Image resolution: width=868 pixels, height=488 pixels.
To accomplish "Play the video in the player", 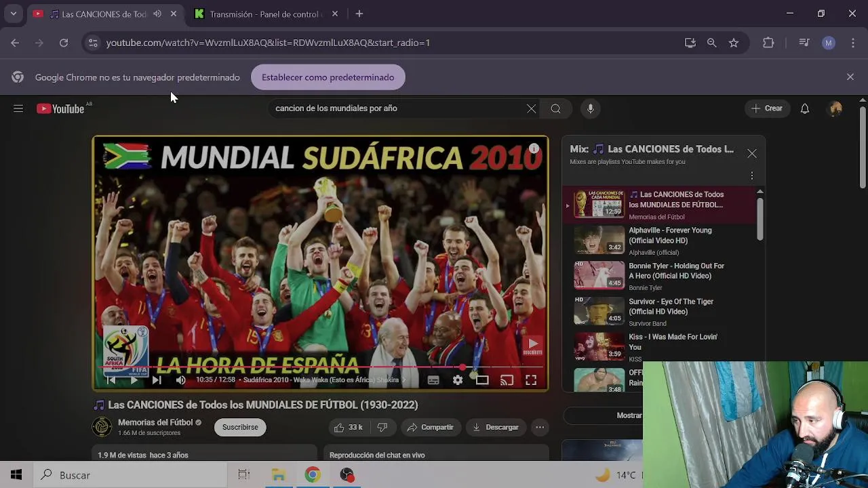I will [x=134, y=380].
